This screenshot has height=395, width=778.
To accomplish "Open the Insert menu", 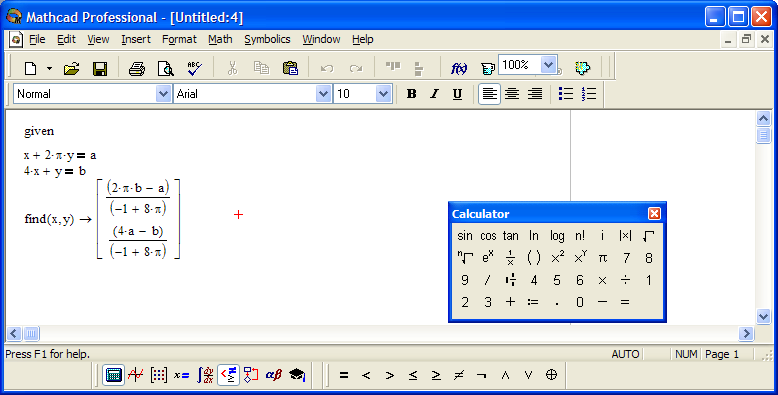I will tap(136, 39).
